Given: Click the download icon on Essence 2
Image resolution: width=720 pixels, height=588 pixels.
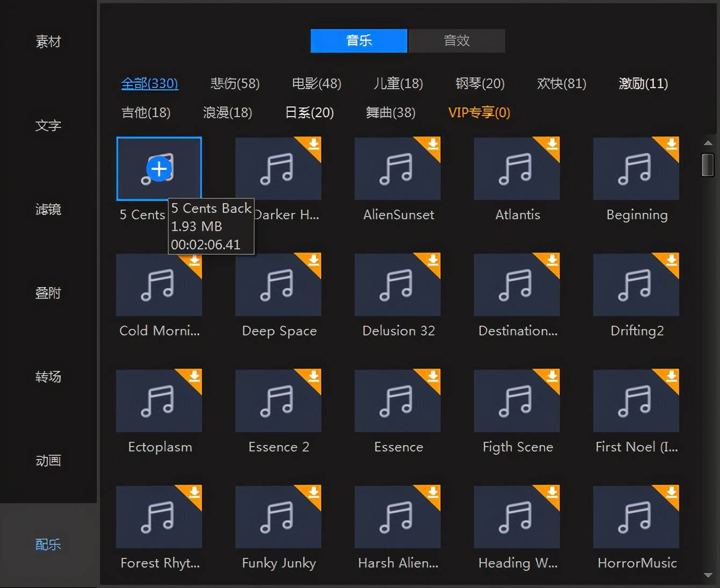Looking at the screenshot, I should tap(313, 378).
